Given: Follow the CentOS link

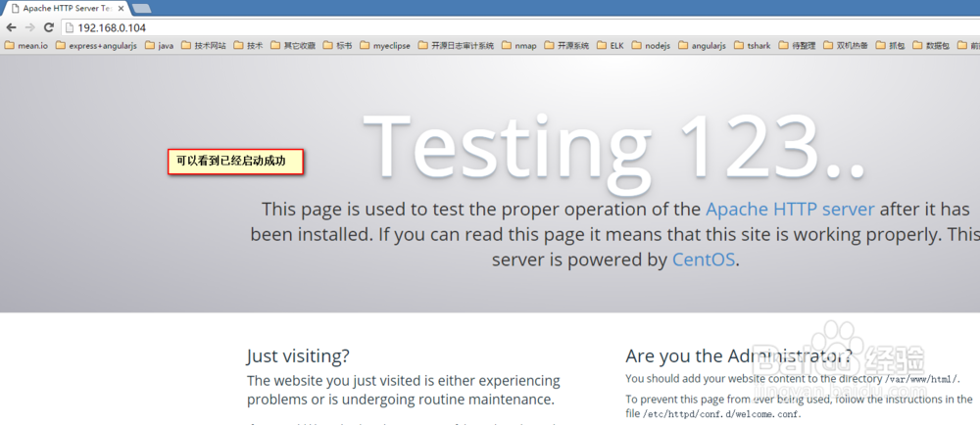Looking at the screenshot, I should coord(703,259).
